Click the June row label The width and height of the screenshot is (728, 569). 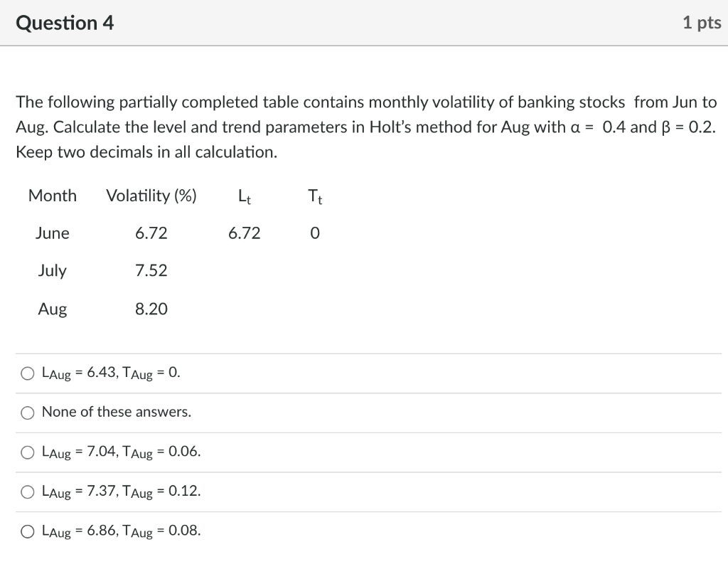click(53, 233)
